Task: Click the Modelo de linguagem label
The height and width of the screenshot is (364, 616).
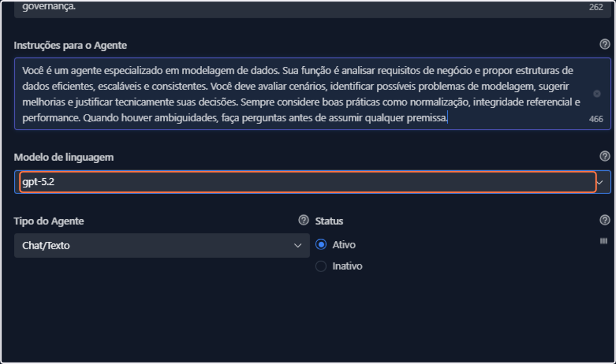Action: point(64,157)
